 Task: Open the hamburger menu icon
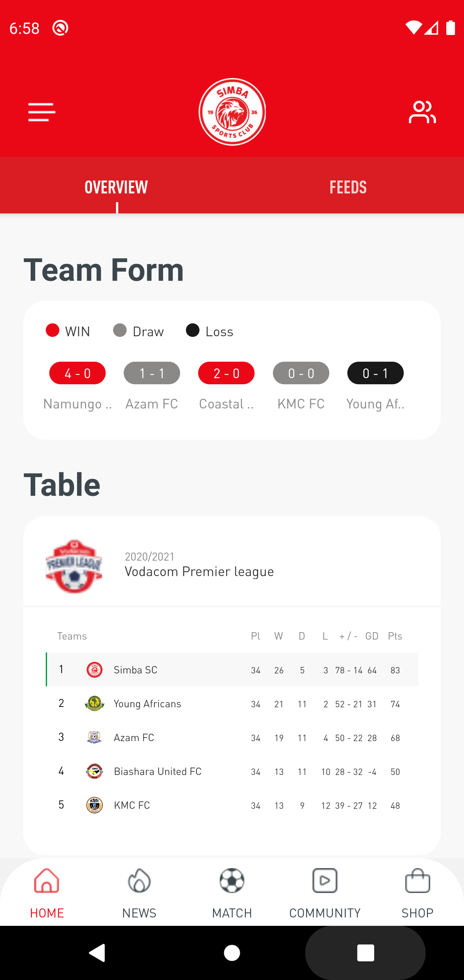tap(42, 112)
